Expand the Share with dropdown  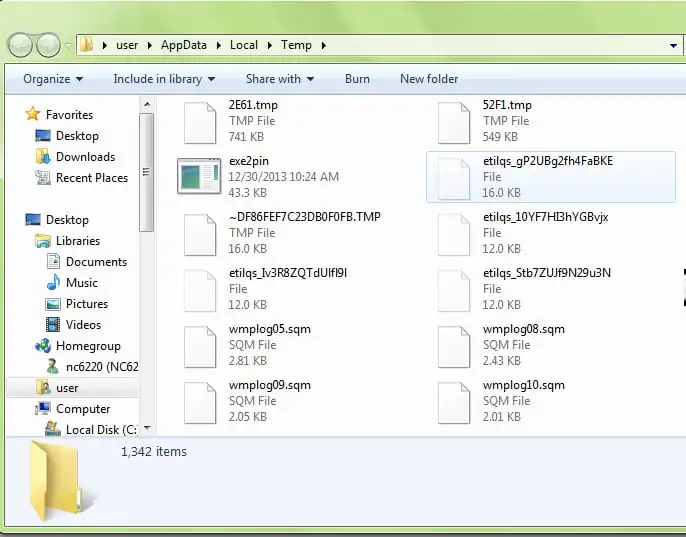coord(279,79)
